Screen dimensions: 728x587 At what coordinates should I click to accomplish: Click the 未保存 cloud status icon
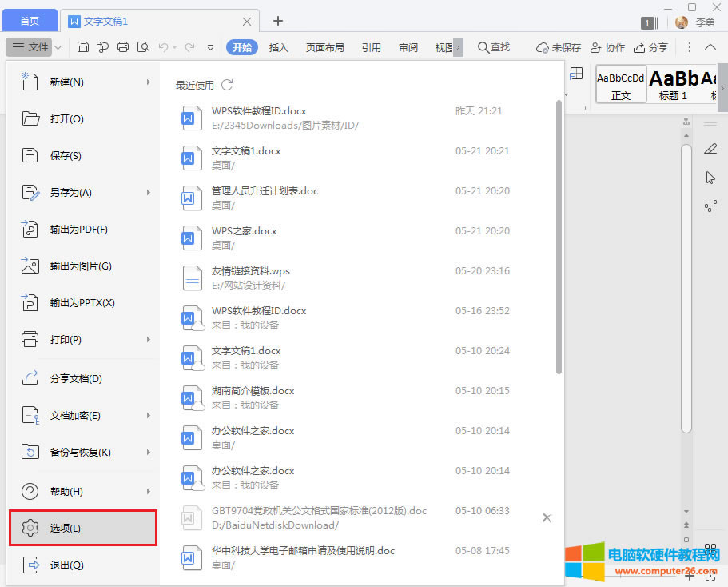559,47
